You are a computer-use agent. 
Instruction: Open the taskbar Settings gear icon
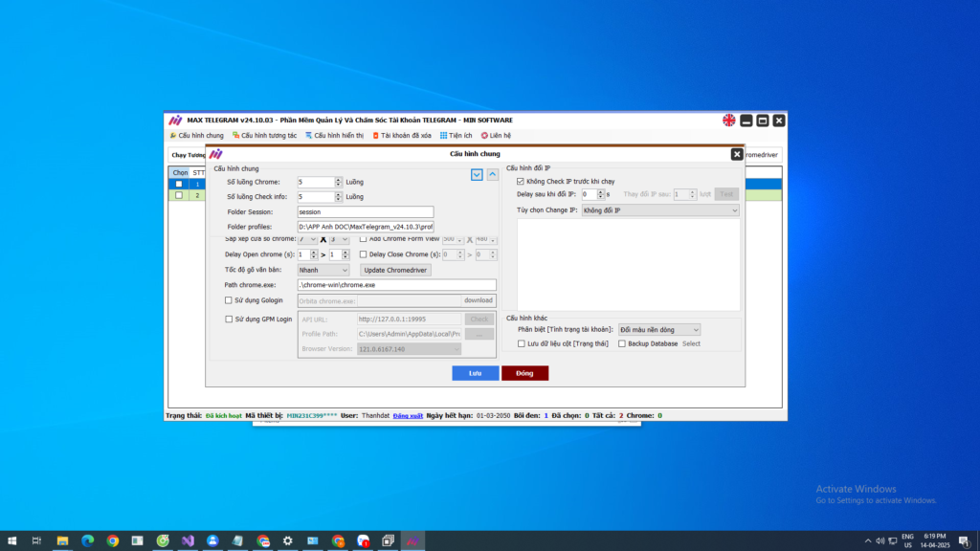pyautogui.click(x=288, y=540)
